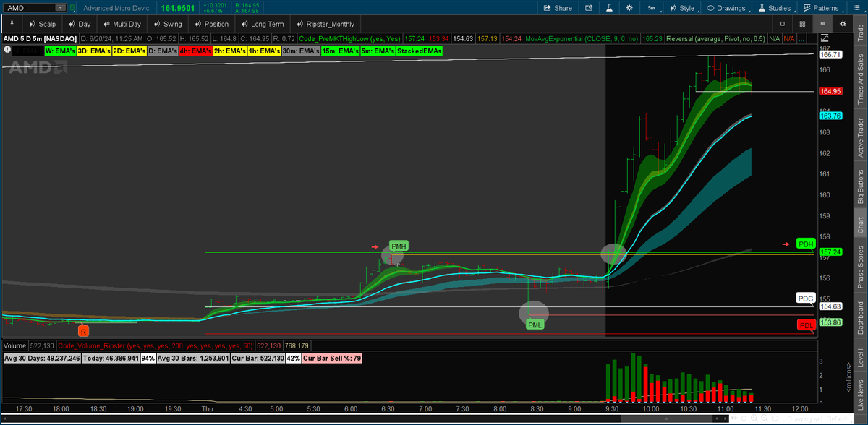Image resolution: width=868 pixels, height=425 pixels.
Task: Click the exclamation info icon beside EMA labels
Action: [x=7, y=51]
